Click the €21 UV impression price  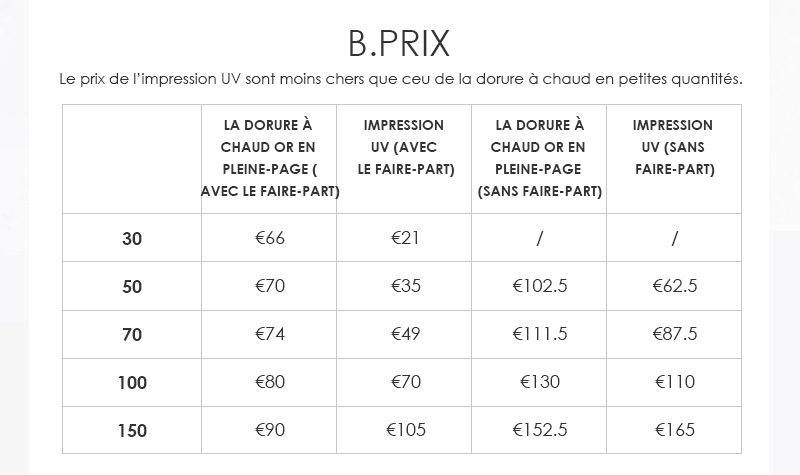click(405, 238)
